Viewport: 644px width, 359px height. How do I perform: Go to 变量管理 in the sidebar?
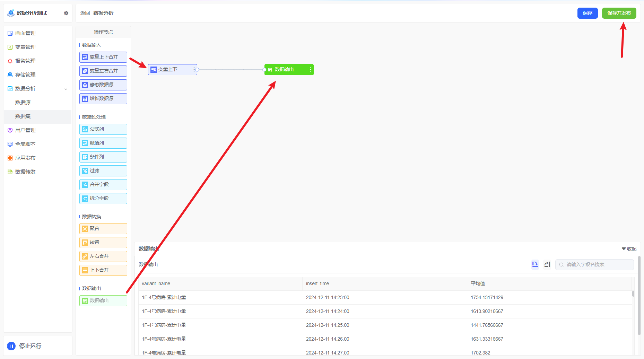[25, 47]
